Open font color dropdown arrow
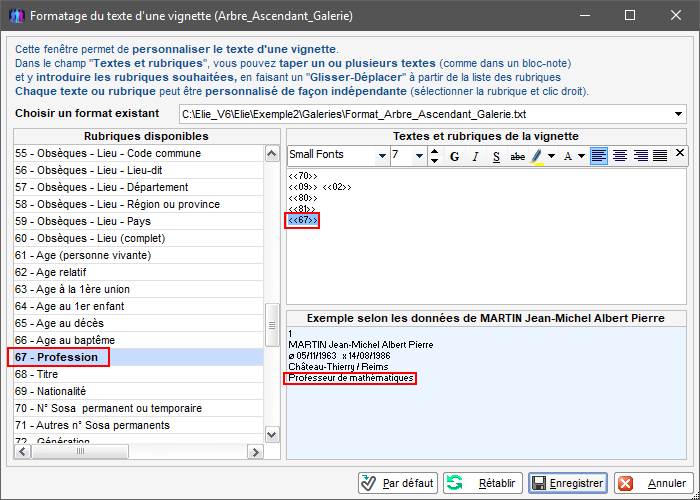Viewport: 700px width, 500px height. tap(581, 156)
